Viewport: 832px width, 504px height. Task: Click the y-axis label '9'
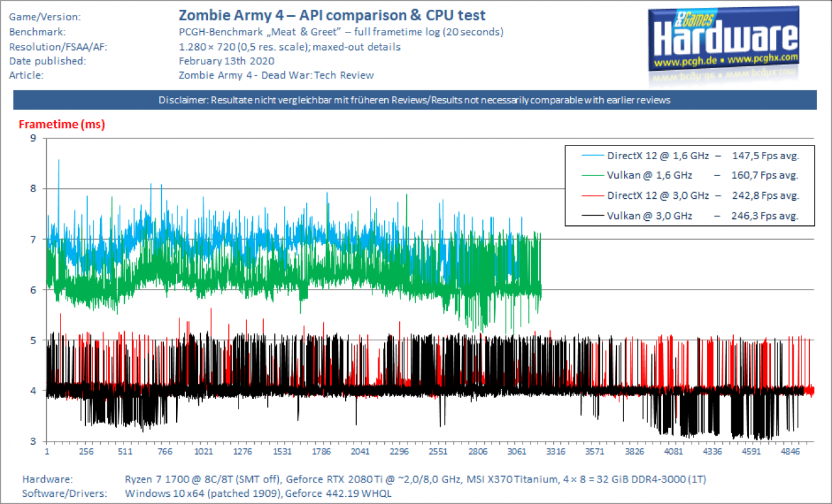[33, 138]
